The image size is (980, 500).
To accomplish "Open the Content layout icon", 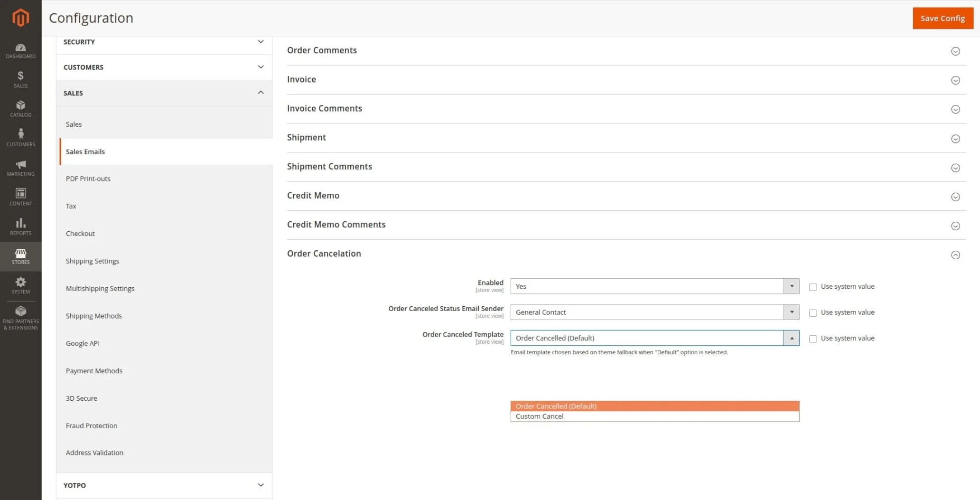I will point(20,197).
